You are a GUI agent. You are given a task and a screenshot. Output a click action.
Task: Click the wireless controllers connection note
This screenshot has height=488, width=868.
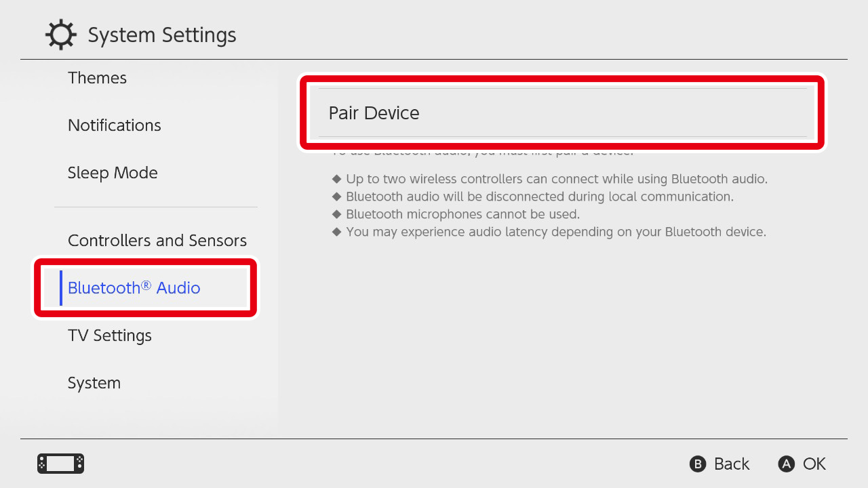[553, 178]
